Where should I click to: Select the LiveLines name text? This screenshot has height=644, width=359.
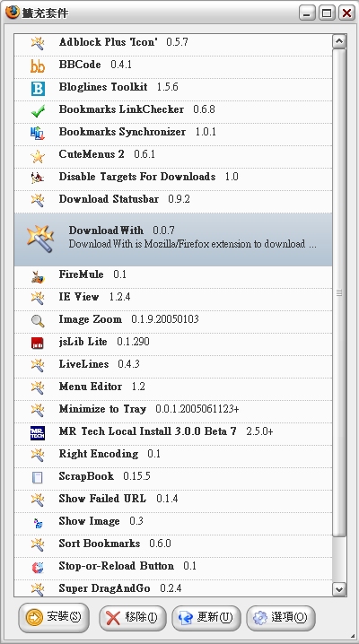pos(83,364)
